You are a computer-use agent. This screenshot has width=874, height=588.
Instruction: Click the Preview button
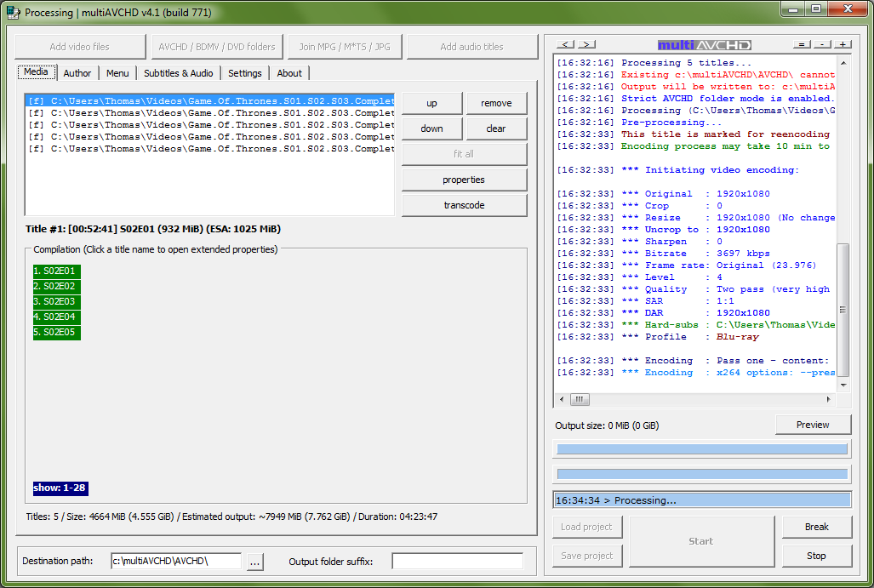point(813,425)
